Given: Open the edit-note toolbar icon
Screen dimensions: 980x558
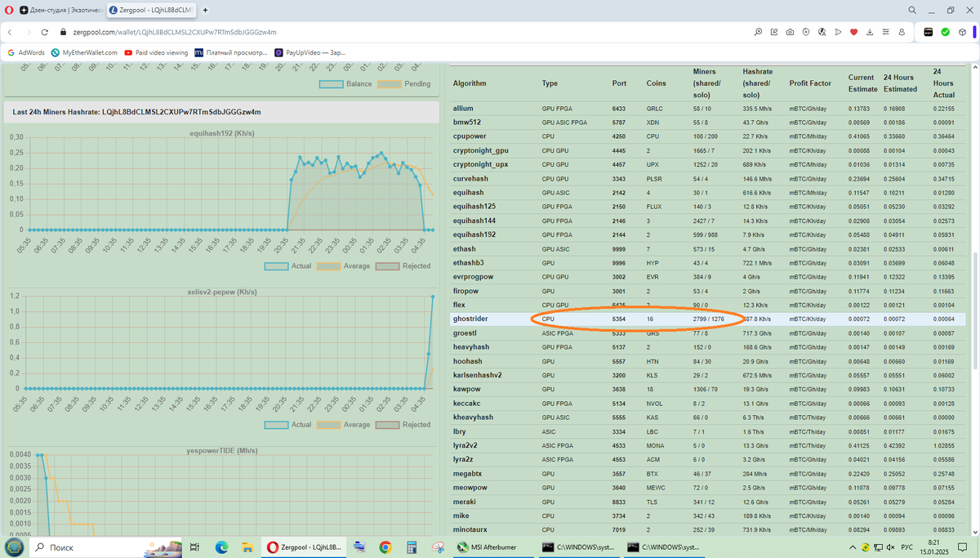Looking at the screenshot, I should 774,32.
